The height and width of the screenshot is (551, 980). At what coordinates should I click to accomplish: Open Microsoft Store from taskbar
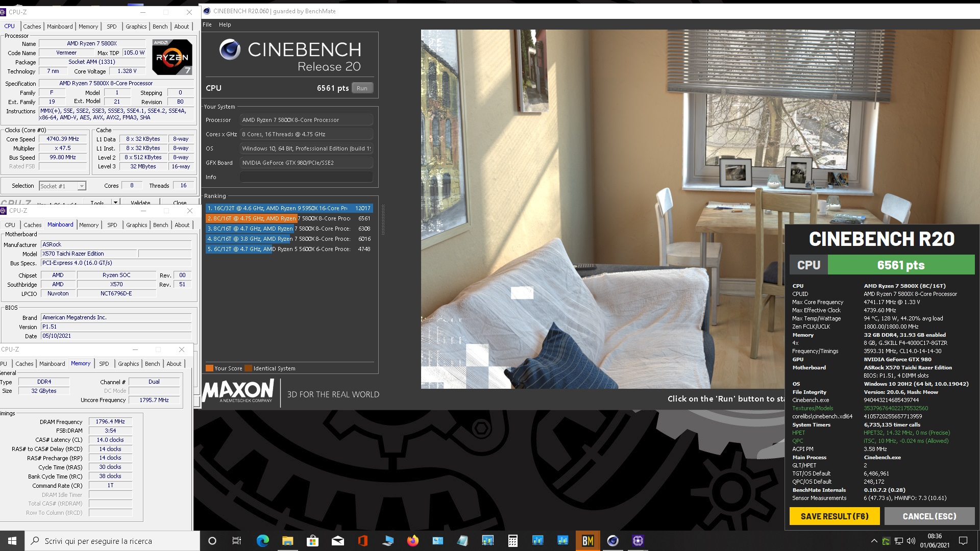pos(312,541)
